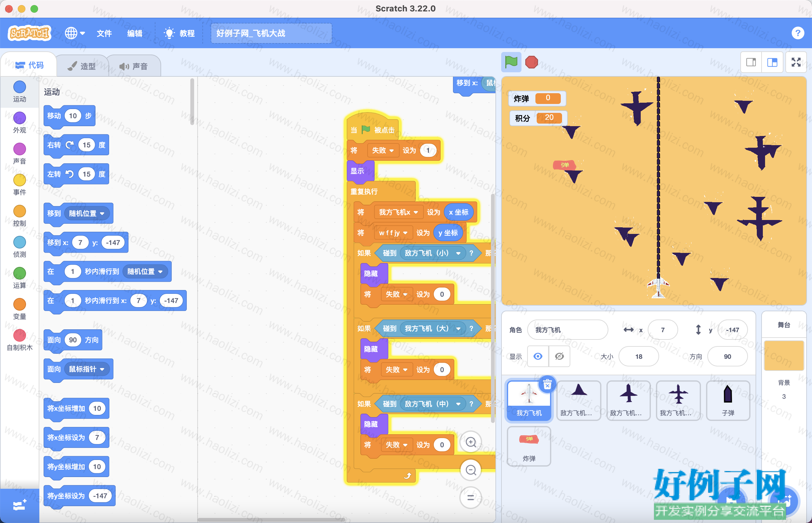Select the 控制 control category
The height and width of the screenshot is (523, 812).
coord(20,216)
